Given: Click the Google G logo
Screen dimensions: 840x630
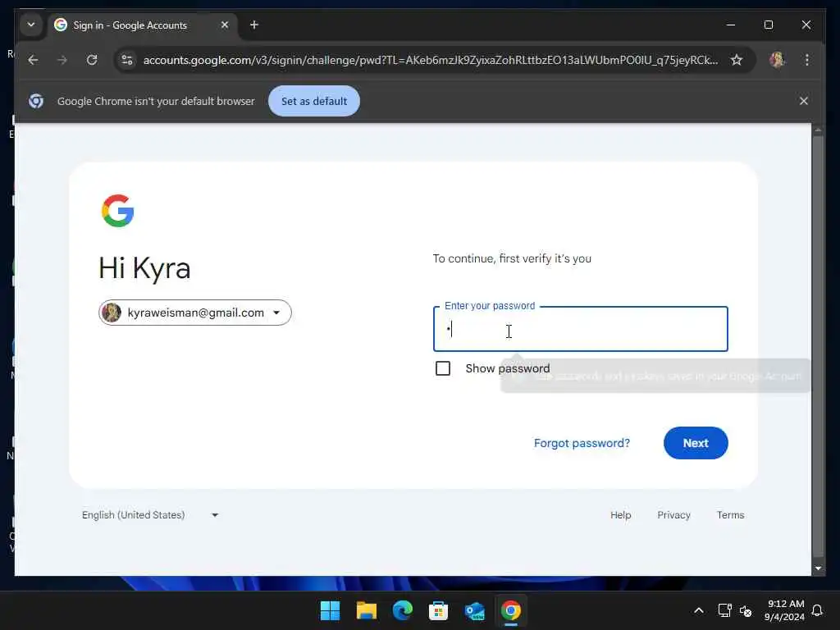Looking at the screenshot, I should pyautogui.click(x=118, y=211).
